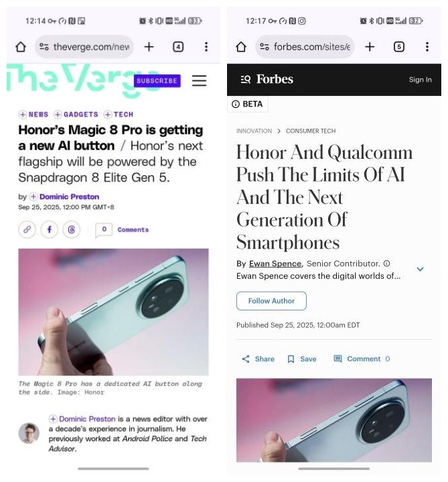Tap theverge.com address bar
This screenshot has height=482, width=448.
tap(84, 47)
